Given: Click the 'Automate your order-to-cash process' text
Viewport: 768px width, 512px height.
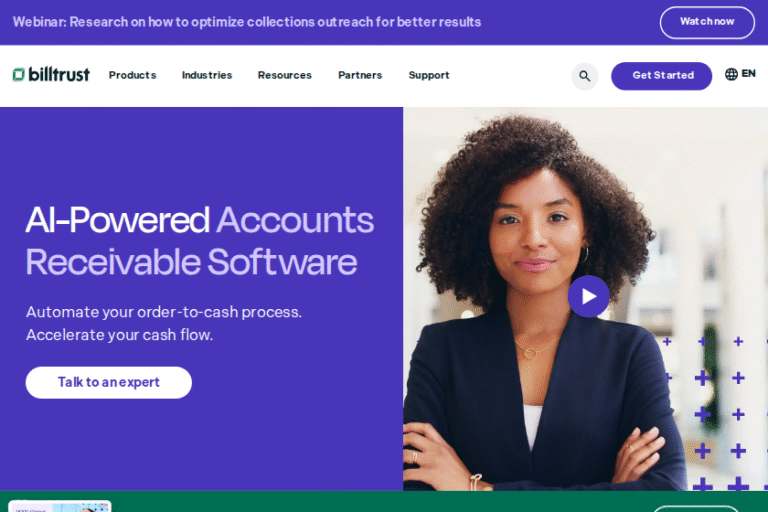Looking at the screenshot, I should pos(164,312).
